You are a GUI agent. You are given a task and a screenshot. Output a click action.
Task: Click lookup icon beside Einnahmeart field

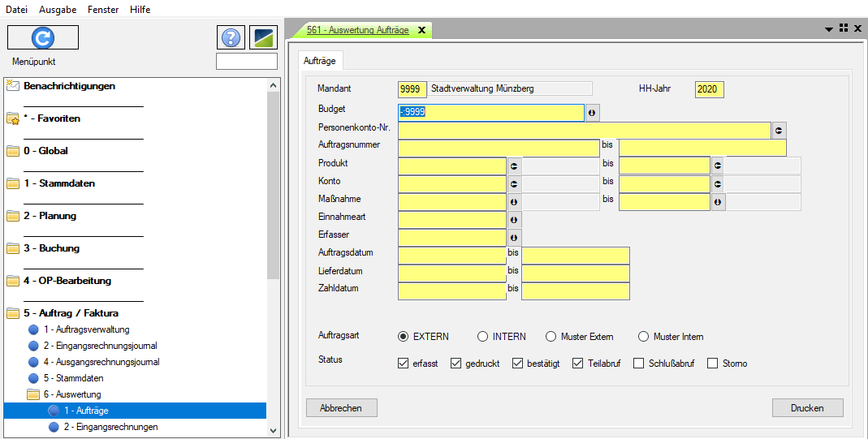click(513, 220)
